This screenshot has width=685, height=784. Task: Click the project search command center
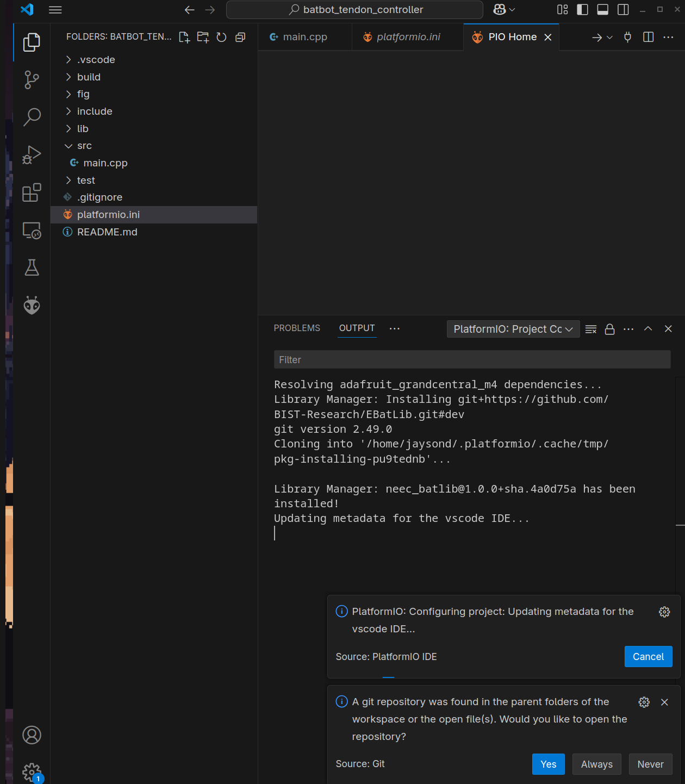(x=354, y=10)
